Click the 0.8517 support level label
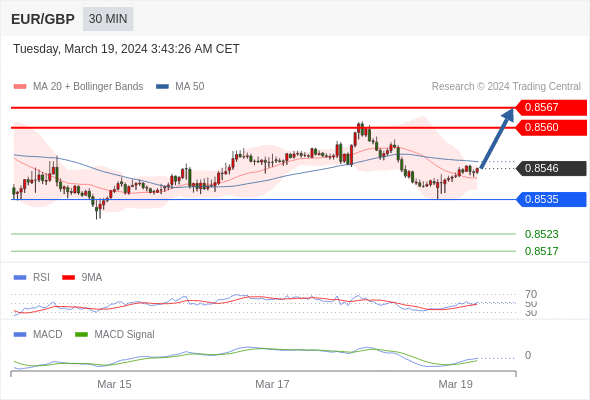 (x=541, y=251)
